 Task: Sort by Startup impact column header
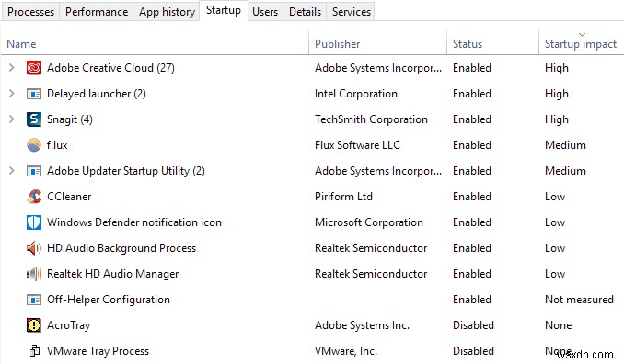point(581,42)
